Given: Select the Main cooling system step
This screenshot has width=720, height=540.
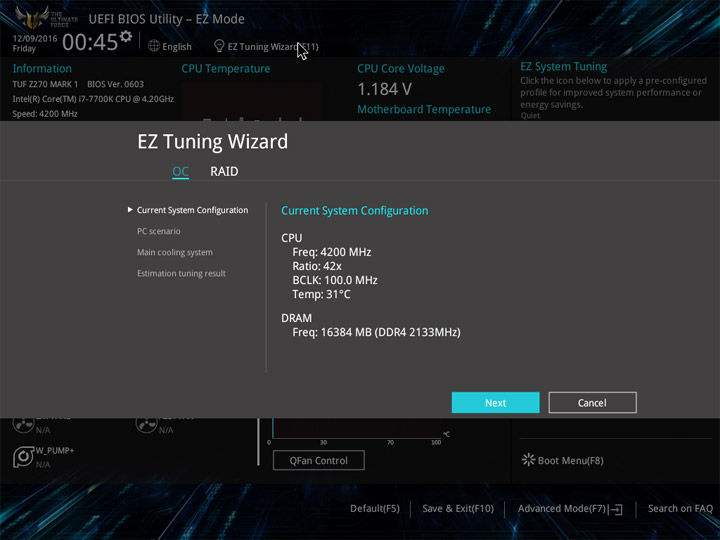Looking at the screenshot, I should coord(174,252).
